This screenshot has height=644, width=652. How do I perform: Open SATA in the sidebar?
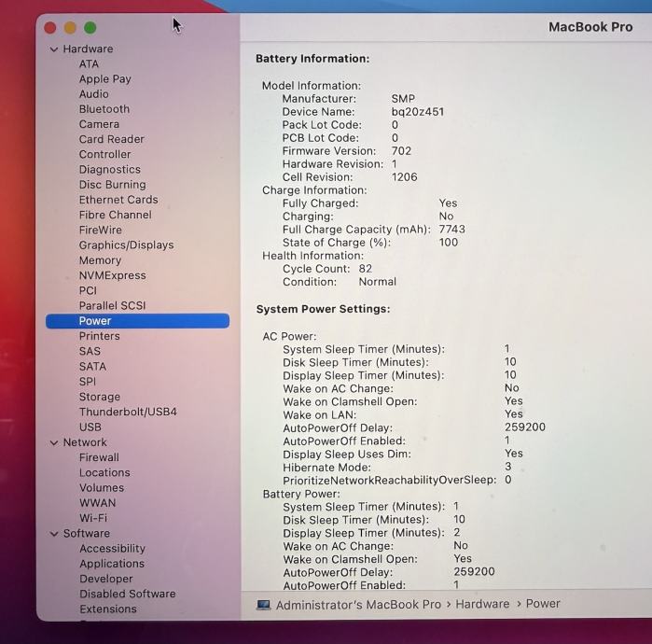(92, 367)
